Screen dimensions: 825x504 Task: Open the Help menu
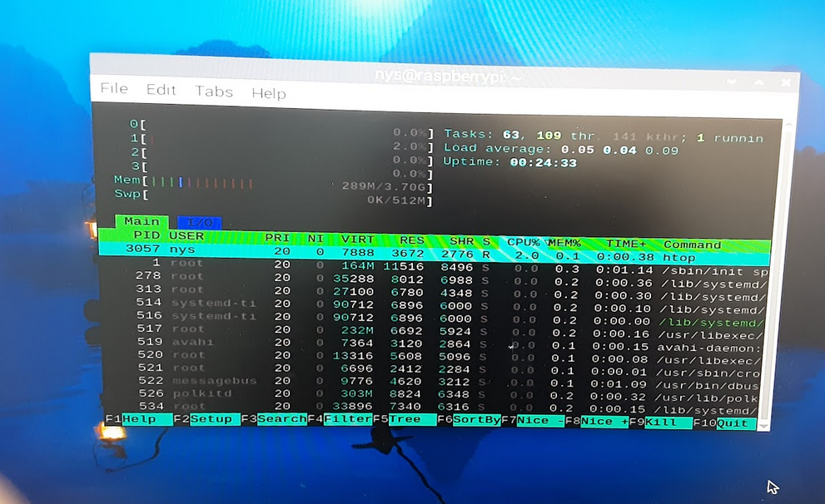268,93
